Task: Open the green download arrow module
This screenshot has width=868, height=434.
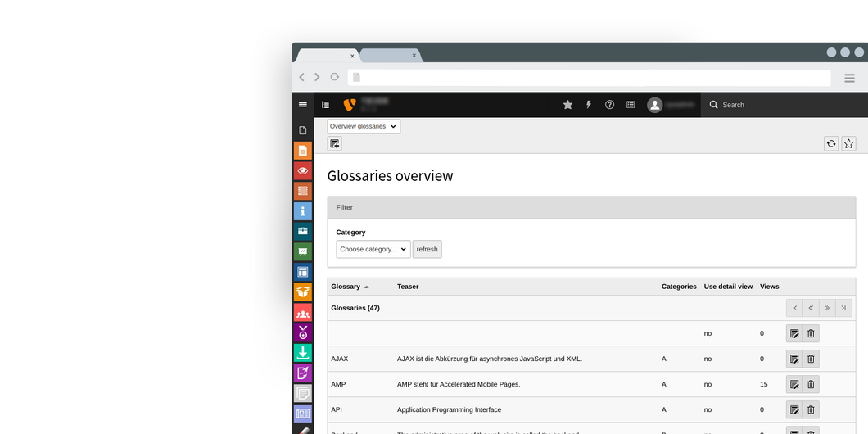Action: [303, 353]
